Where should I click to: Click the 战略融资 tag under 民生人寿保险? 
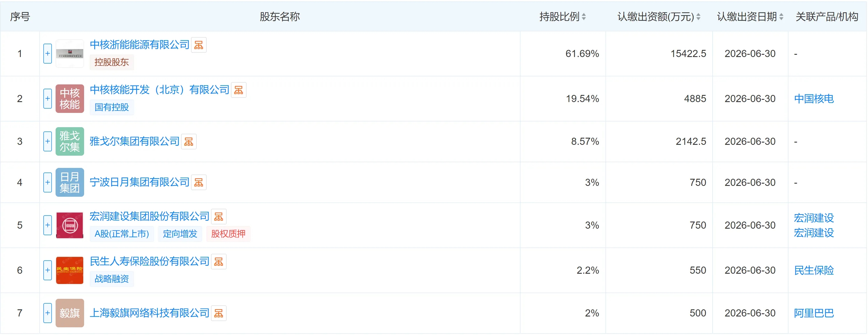(x=111, y=279)
